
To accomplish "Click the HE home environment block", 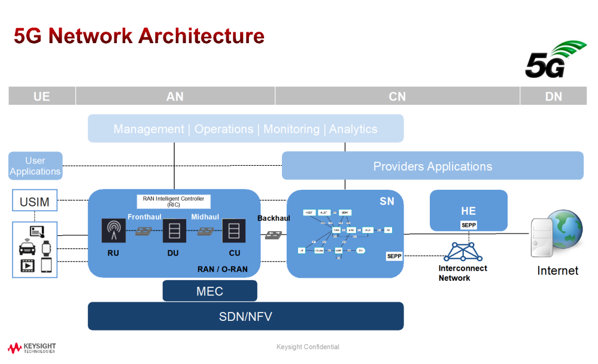I will click(468, 210).
